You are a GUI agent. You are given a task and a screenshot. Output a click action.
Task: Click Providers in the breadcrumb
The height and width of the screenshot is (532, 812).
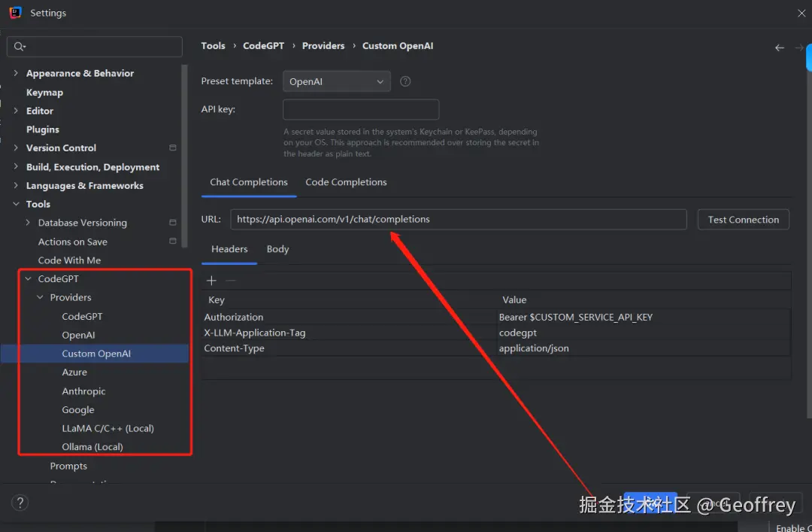tap(323, 46)
